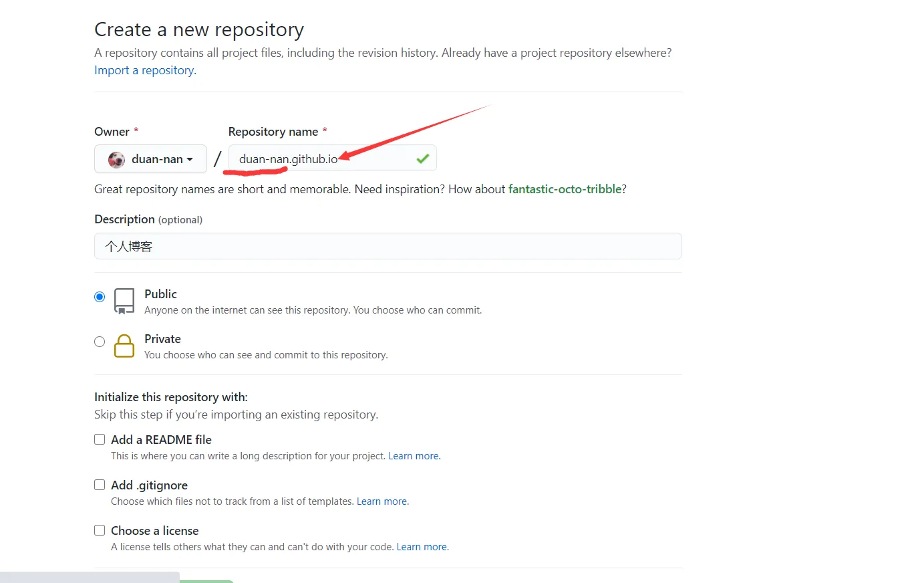Select the Private radio button
The height and width of the screenshot is (583, 924).
tap(100, 342)
